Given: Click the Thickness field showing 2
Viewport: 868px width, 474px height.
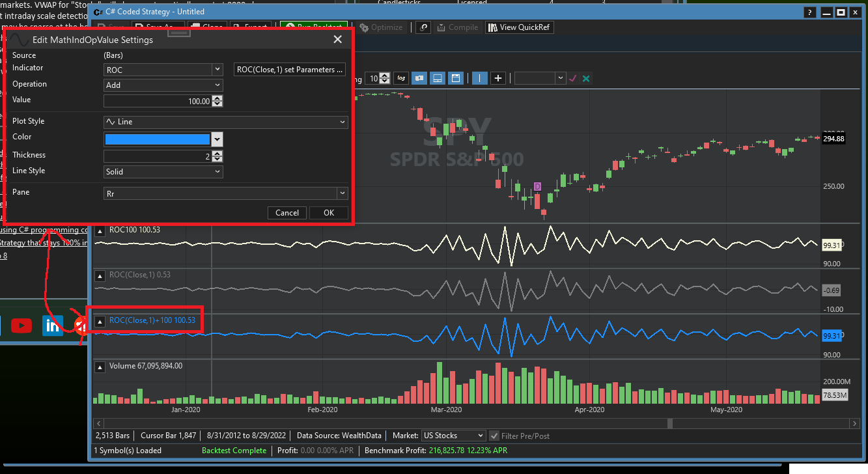Looking at the screenshot, I should pyautogui.click(x=158, y=156).
